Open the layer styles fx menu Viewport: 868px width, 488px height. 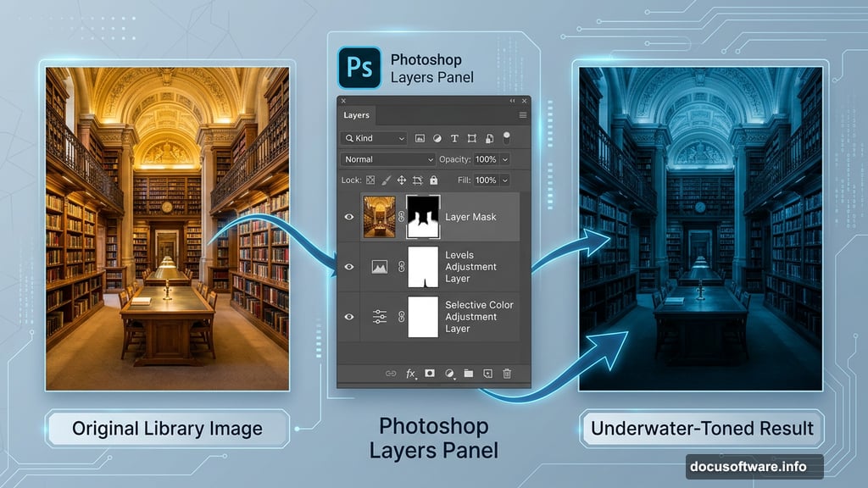pos(410,374)
